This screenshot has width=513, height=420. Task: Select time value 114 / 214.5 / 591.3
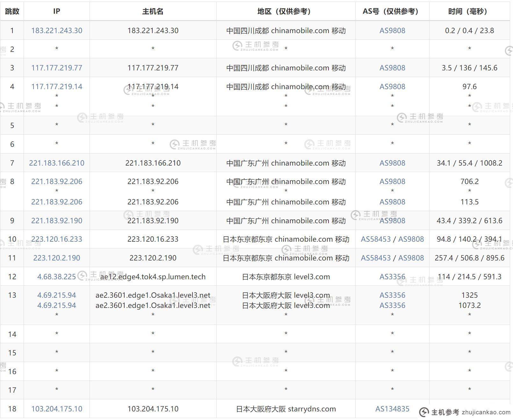[x=469, y=277]
